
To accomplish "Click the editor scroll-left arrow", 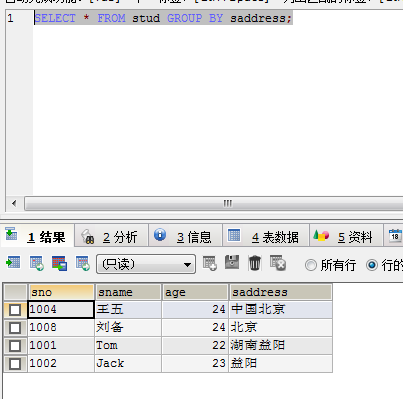I will 14,203.
